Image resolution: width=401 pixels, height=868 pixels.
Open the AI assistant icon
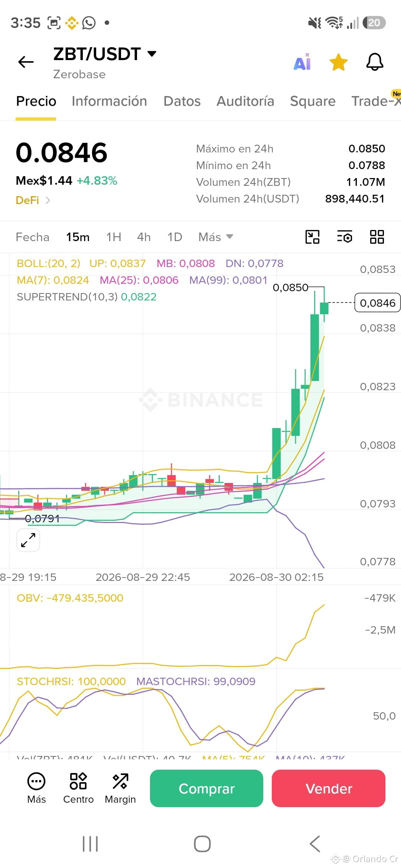click(302, 62)
